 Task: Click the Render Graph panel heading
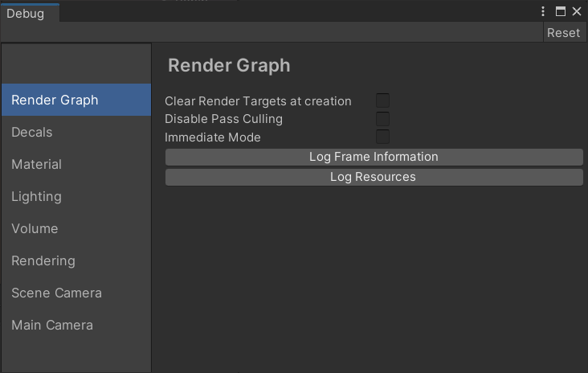(229, 66)
